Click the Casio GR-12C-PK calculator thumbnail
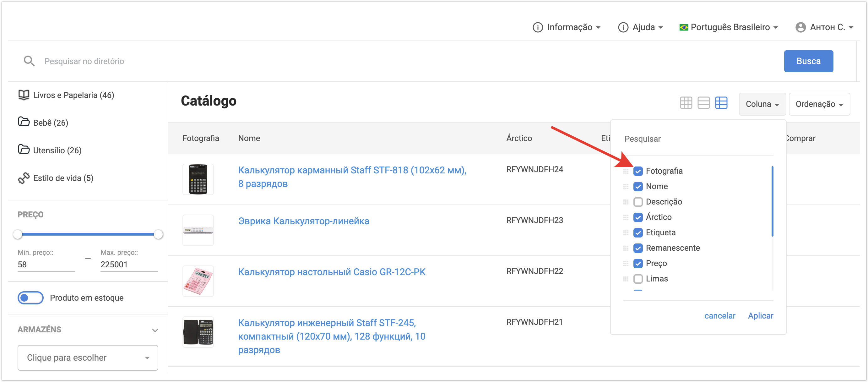The width and height of the screenshot is (868, 382). 198,281
